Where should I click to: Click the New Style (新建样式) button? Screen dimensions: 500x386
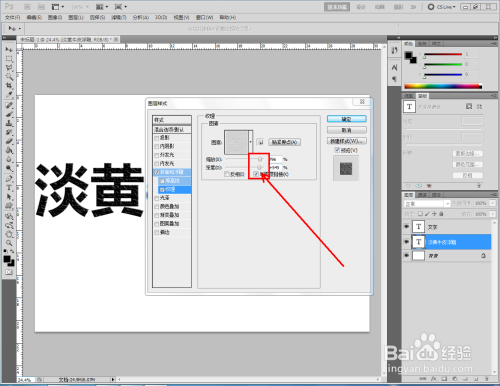[347, 141]
